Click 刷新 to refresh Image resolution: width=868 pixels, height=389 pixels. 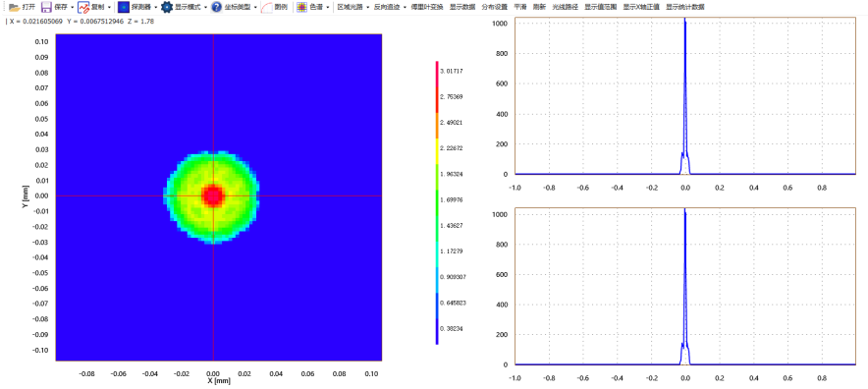click(539, 7)
